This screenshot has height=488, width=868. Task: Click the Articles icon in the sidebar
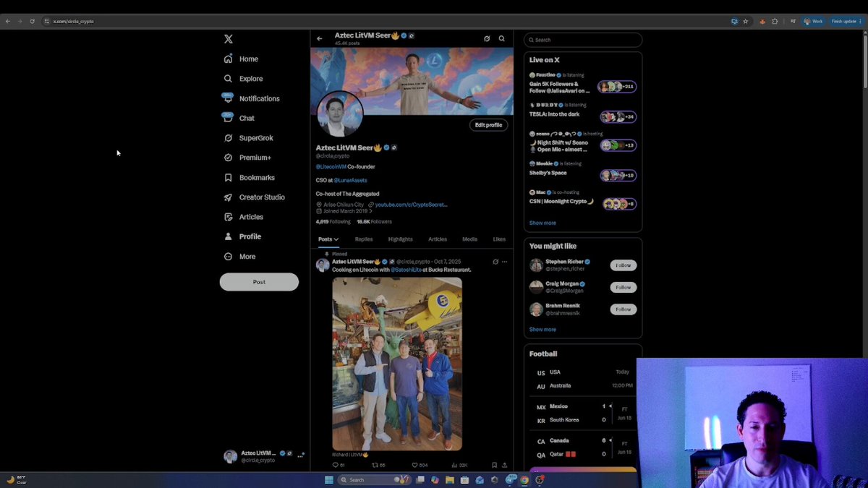229,217
